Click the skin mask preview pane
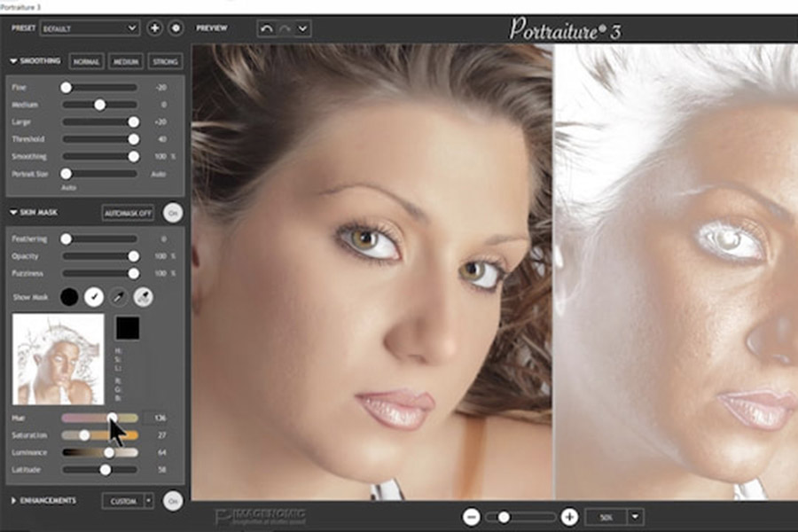This screenshot has height=532, width=798. click(677, 272)
